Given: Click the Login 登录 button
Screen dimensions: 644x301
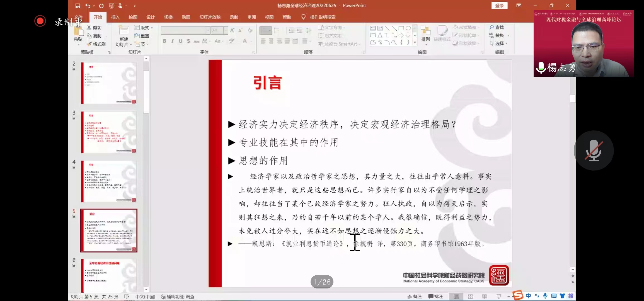Looking at the screenshot, I should click(499, 6).
